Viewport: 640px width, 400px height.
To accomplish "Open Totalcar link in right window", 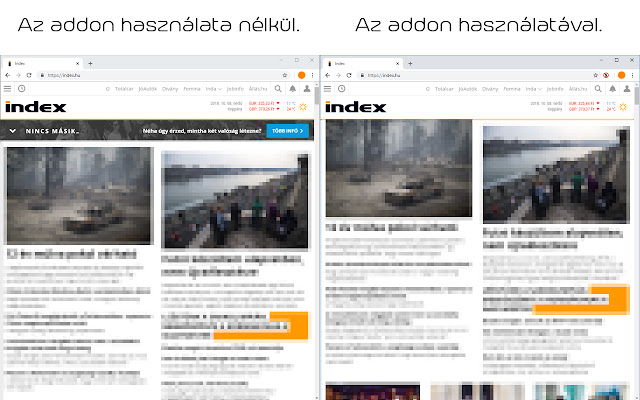I will coord(444,89).
